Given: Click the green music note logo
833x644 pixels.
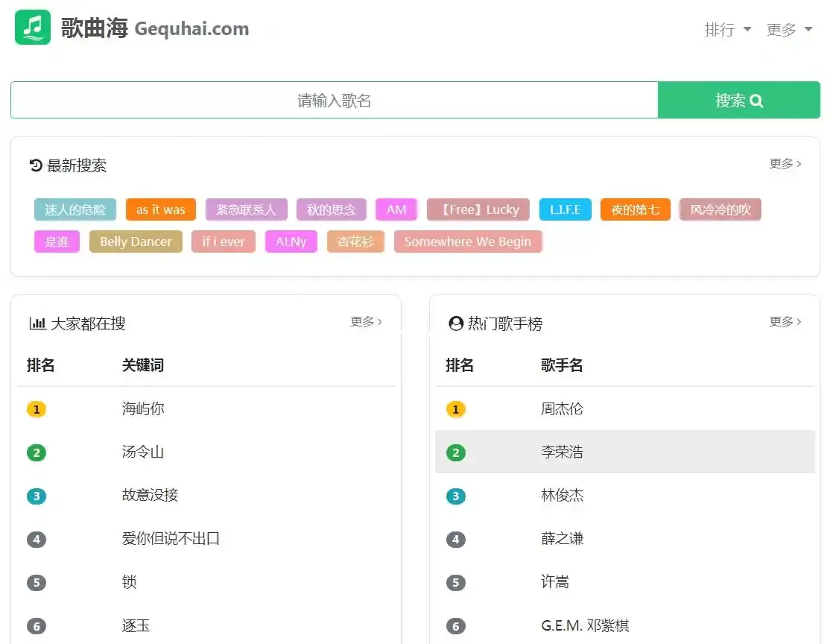Looking at the screenshot, I should pyautogui.click(x=33, y=28).
